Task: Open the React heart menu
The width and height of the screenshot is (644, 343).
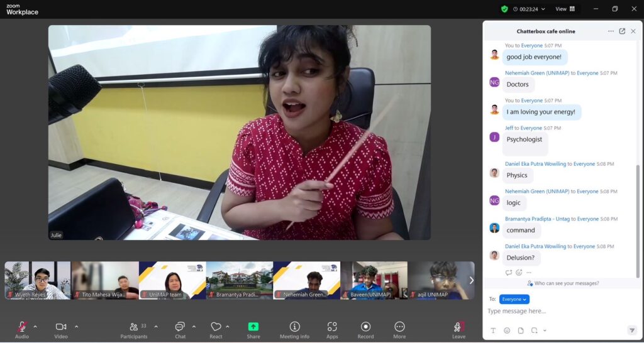Action: click(x=216, y=330)
